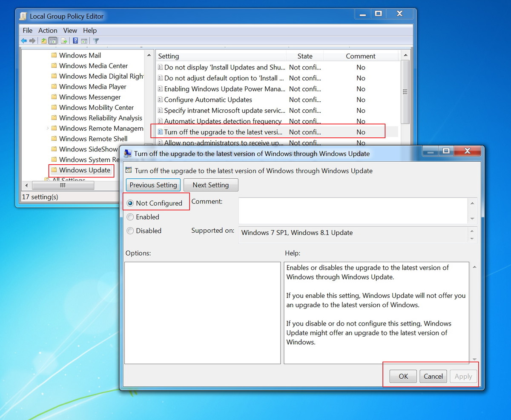Toggle the action pane toolbar icon
The height and width of the screenshot is (420, 511).
pos(84,40)
